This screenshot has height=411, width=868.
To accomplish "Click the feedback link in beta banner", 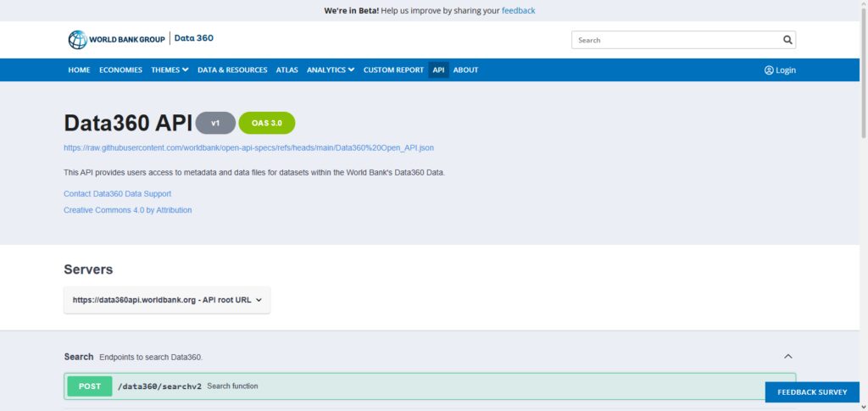I will click(518, 10).
